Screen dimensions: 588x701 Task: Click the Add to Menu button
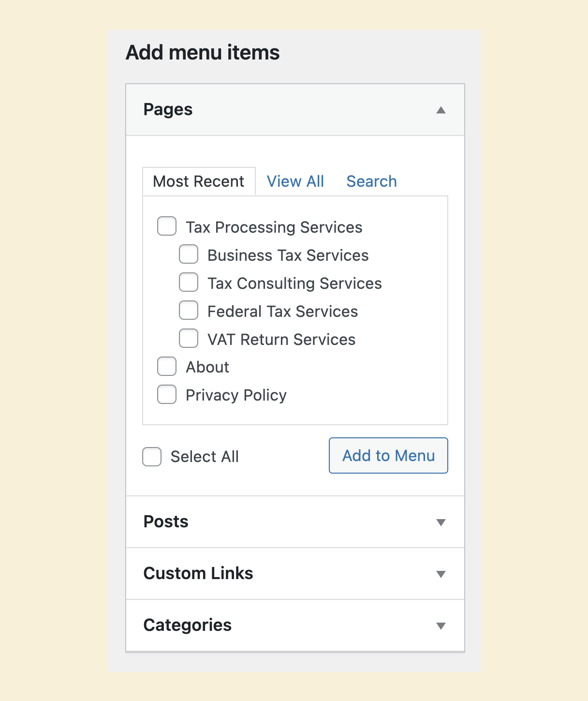388,456
